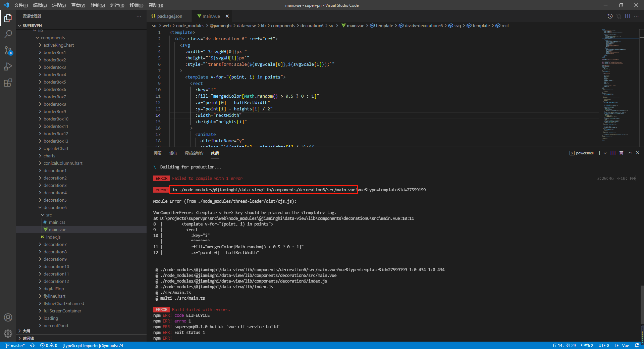The height and width of the screenshot is (349, 644).
Task: Open Settings via the gear icon
Action: click(8, 334)
